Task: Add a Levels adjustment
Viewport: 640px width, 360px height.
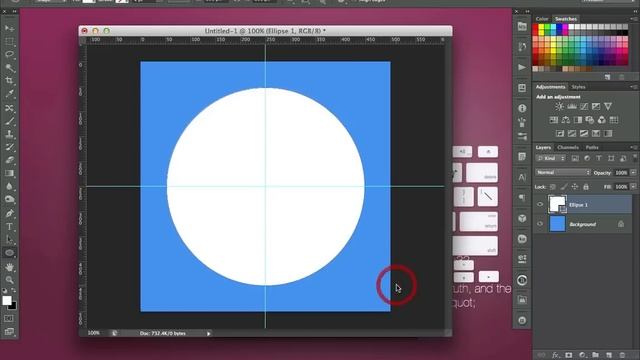Action: [572, 106]
